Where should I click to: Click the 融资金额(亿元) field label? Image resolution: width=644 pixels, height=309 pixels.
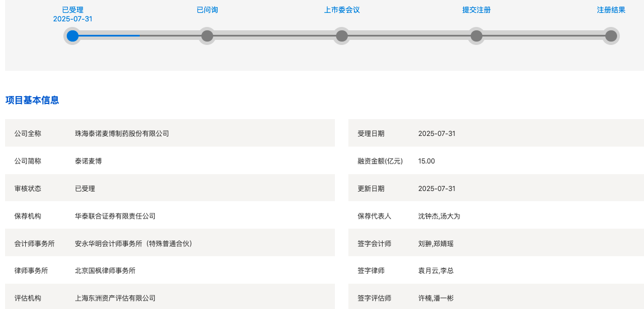(x=380, y=161)
